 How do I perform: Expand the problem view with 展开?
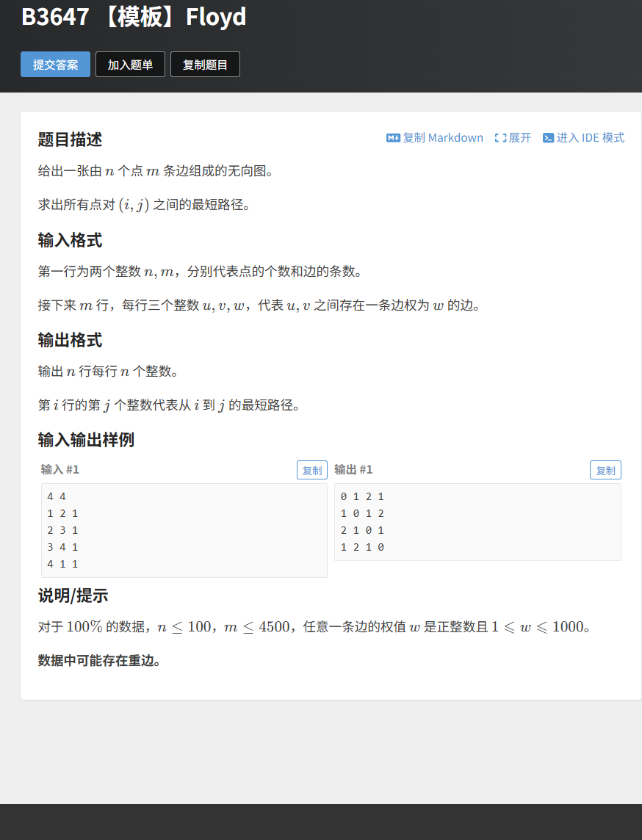519,137
